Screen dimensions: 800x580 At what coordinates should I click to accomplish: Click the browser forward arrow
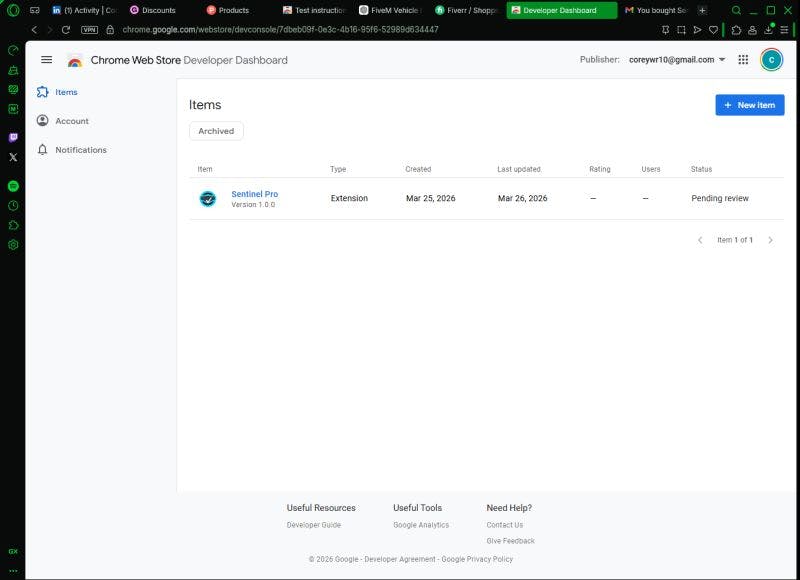[x=49, y=30]
